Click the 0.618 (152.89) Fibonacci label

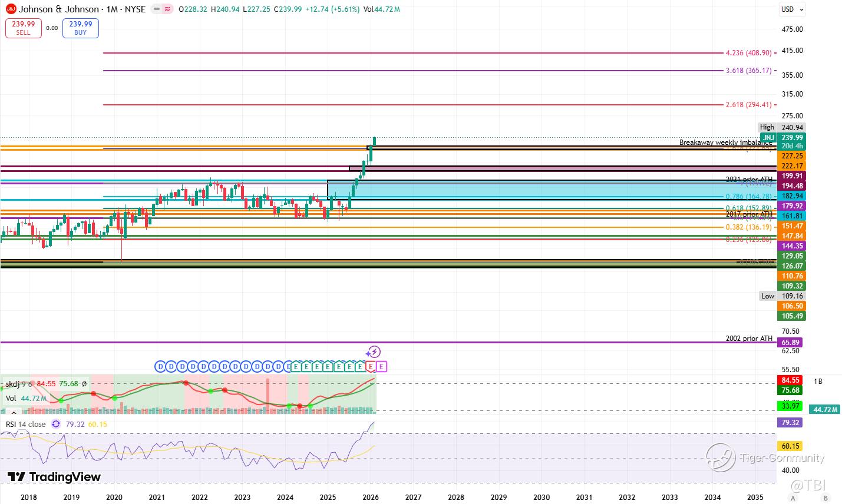pyautogui.click(x=749, y=208)
